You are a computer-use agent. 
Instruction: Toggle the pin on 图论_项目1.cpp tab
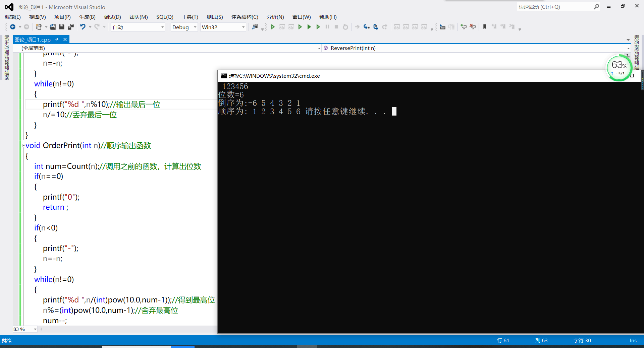(57, 40)
